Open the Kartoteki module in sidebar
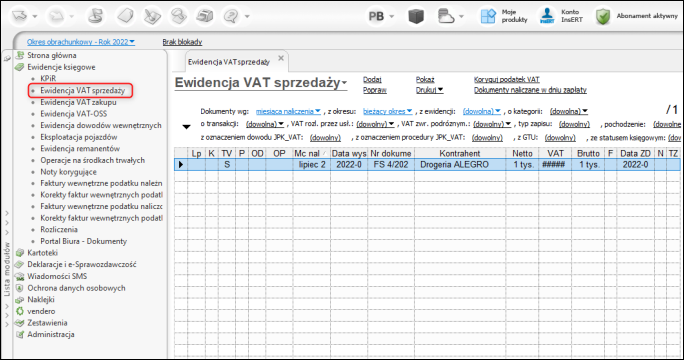 coord(42,253)
